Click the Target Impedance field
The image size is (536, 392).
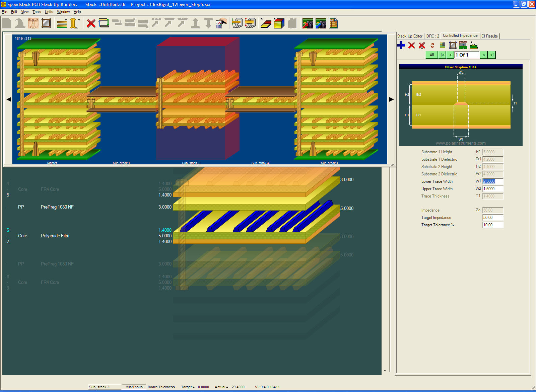[x=493, y=218]
